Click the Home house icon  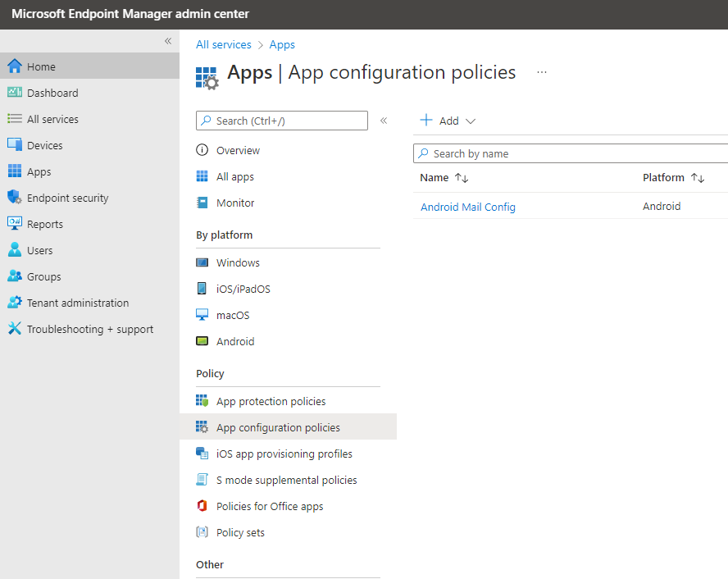[x=15, y=66]
